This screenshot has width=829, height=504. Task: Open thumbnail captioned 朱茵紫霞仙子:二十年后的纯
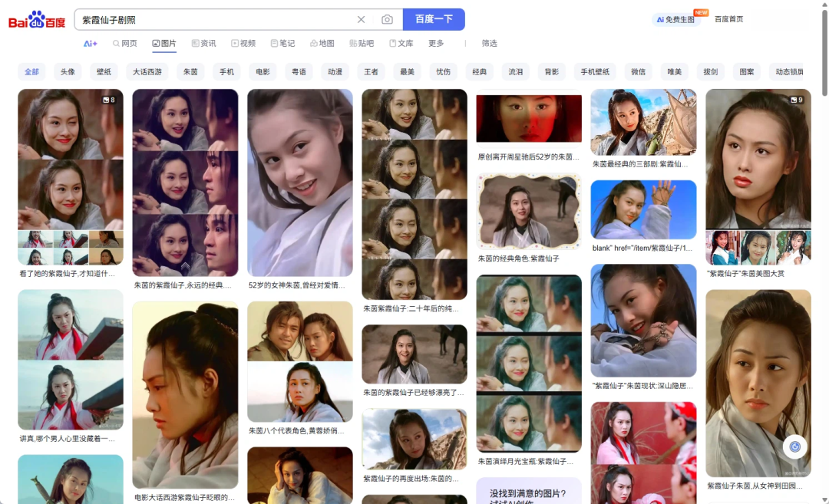pyautogui.click(x=414, y=194)
